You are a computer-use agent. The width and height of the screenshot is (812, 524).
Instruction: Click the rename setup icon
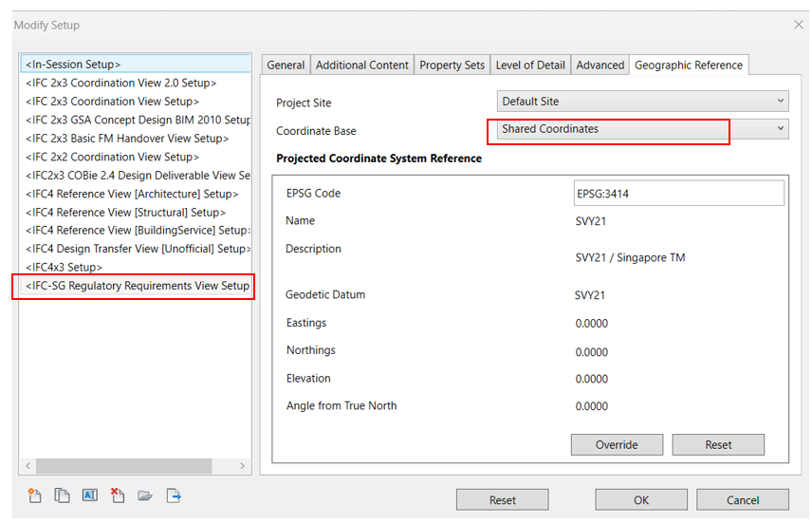coord(90,495)
